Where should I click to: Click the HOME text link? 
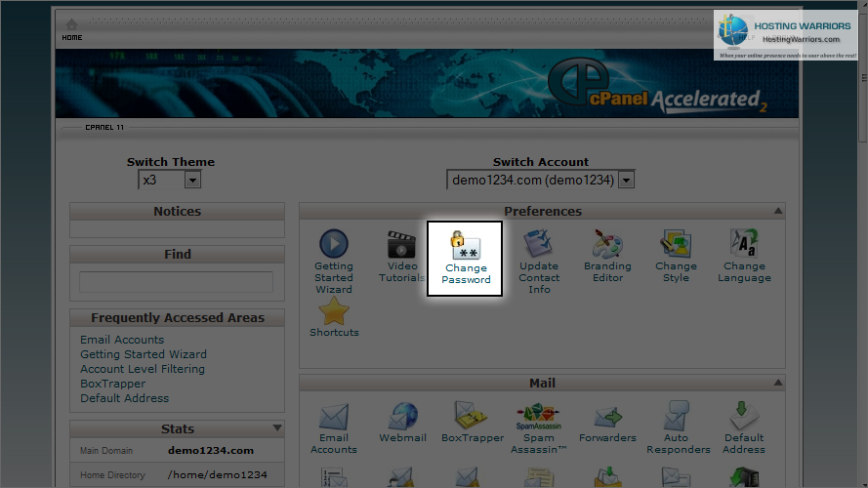pos(72,38)
